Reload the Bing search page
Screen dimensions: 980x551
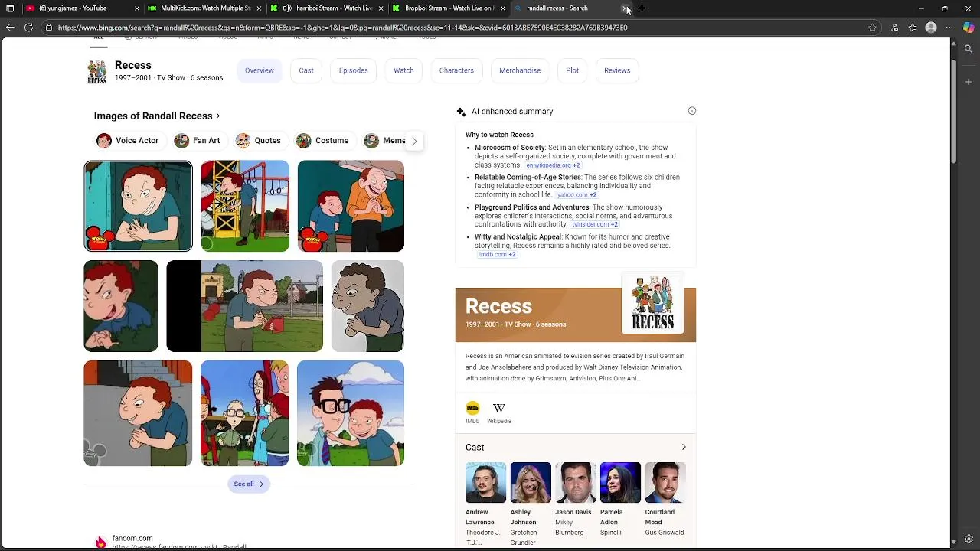[x=28, y=28]
